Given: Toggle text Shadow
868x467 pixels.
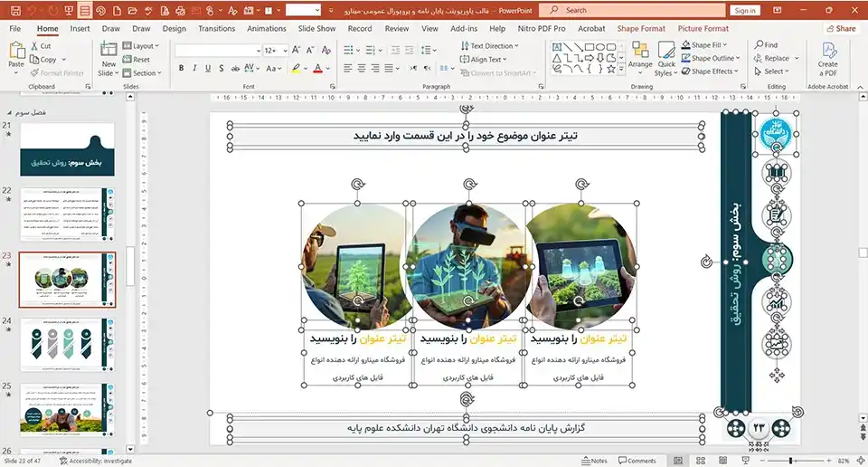Looking at the screenshot, I should [x=221, y=68].
